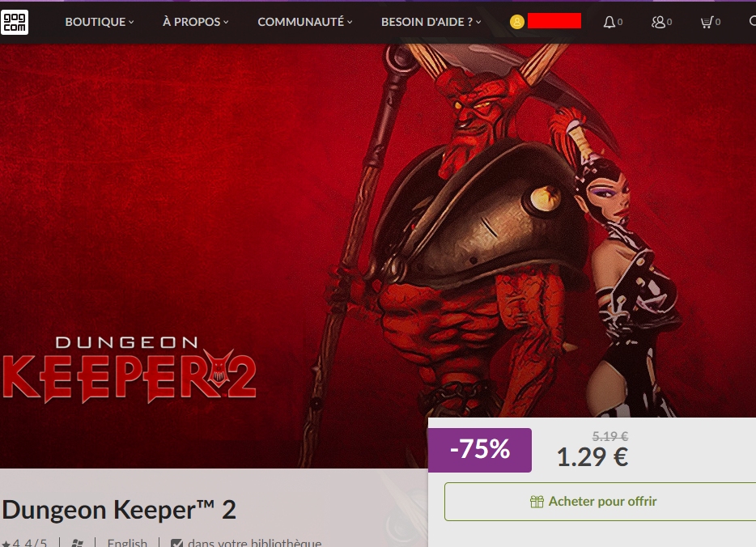Open the friends icon in header
Viewport: 756px width, 547px height.
[x=657, y=22]
